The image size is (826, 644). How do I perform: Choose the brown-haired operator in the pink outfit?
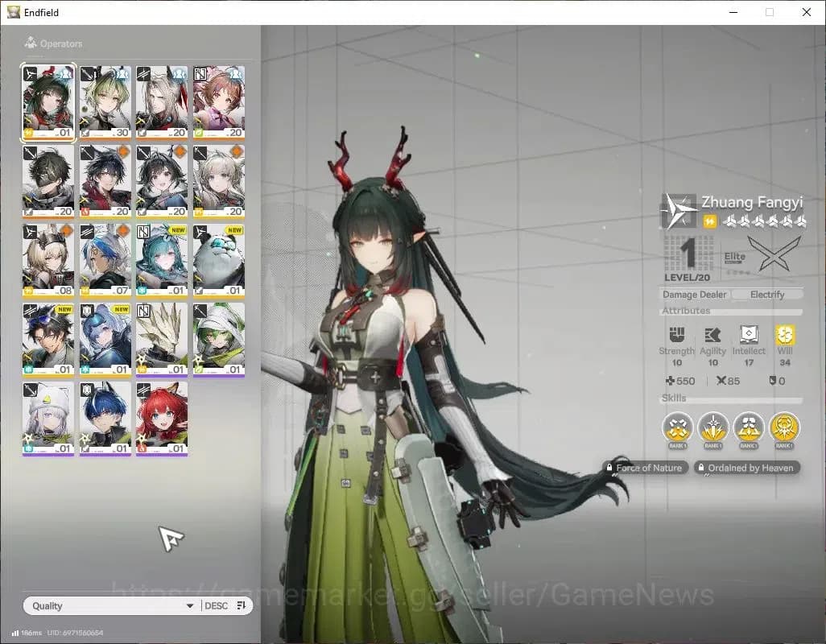pos(219,103)
